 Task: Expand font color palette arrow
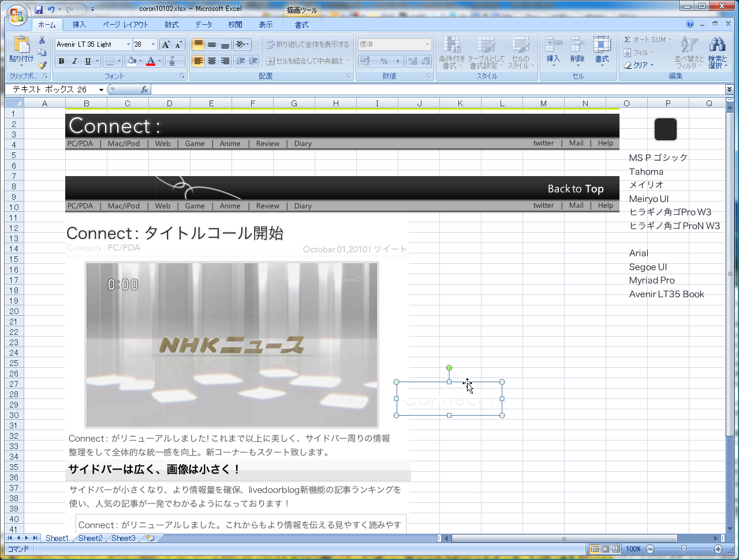pyautogui.click(x=159, y=61)
